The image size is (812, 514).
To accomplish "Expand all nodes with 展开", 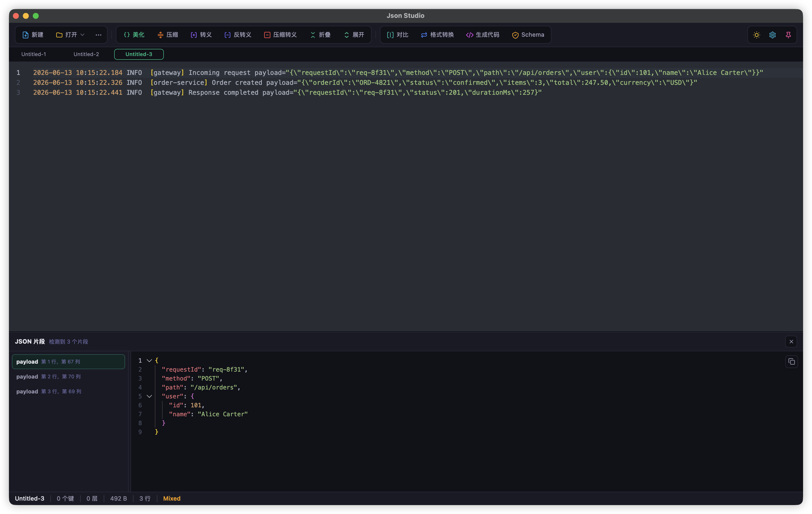I will coord(354,35).
